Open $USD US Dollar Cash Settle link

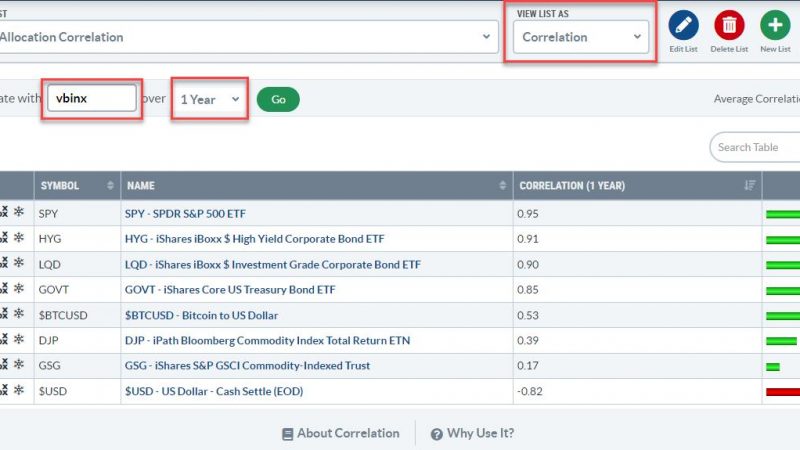pos(214,391)
